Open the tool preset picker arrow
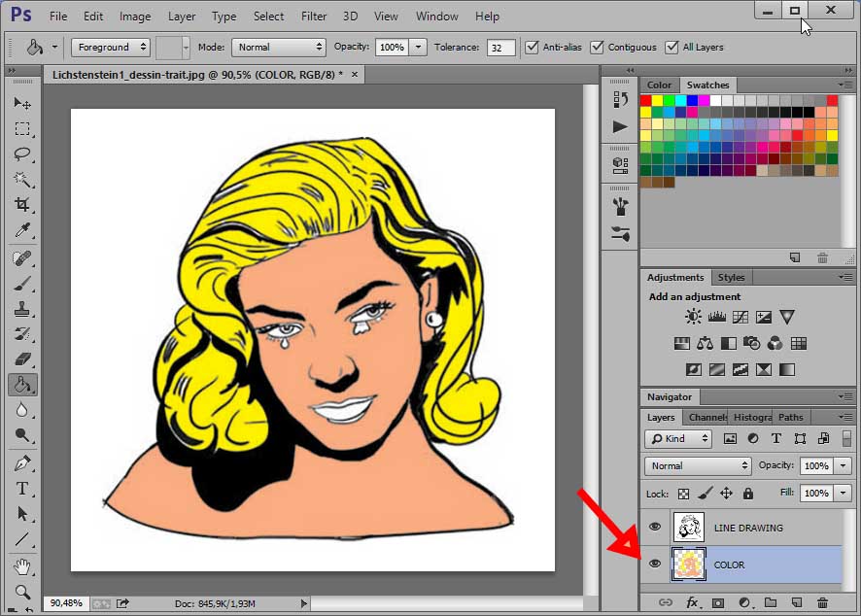The image size is (861, 616). pyautogui.click(x=54, y=48)
